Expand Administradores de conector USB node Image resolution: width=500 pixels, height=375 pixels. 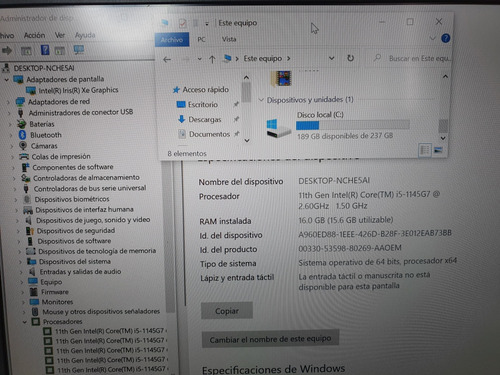(x=9, y=113)
